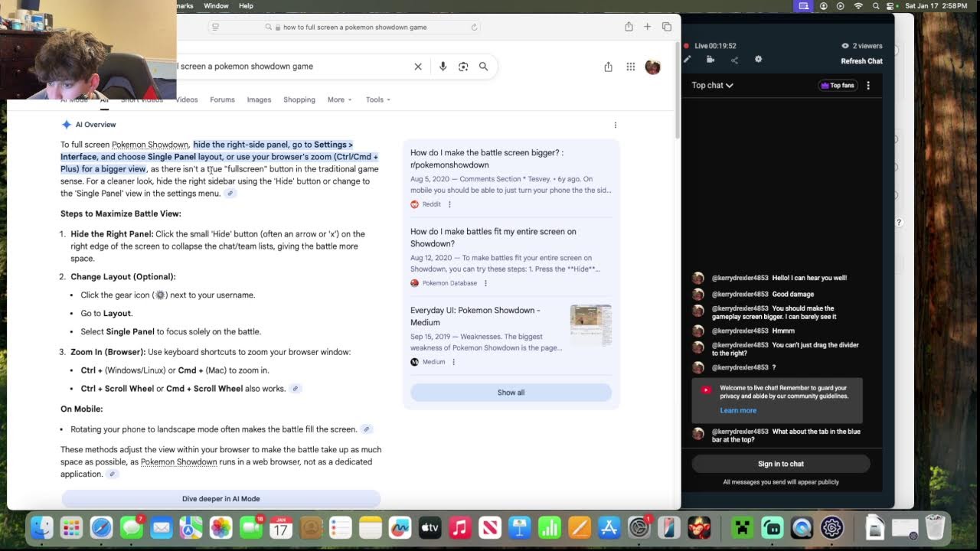Switch to the Videos tab
Image resolution: width=980 pixels, height=551 pixels.
click(x=187, y=99)
